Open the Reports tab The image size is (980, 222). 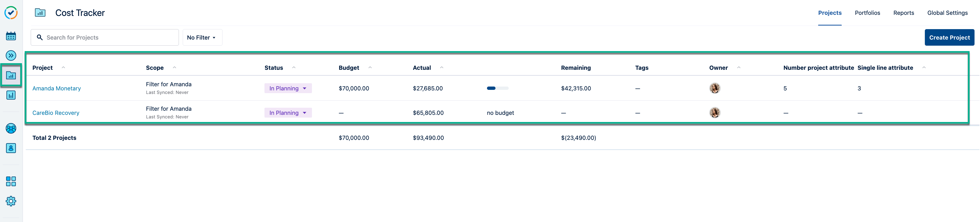(903, 13)
